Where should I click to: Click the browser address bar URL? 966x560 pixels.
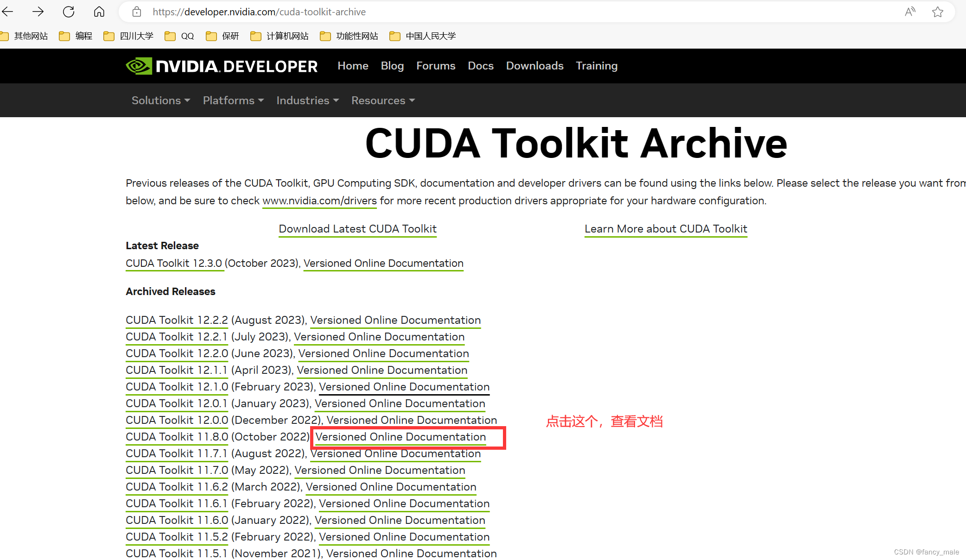[259, 12]
